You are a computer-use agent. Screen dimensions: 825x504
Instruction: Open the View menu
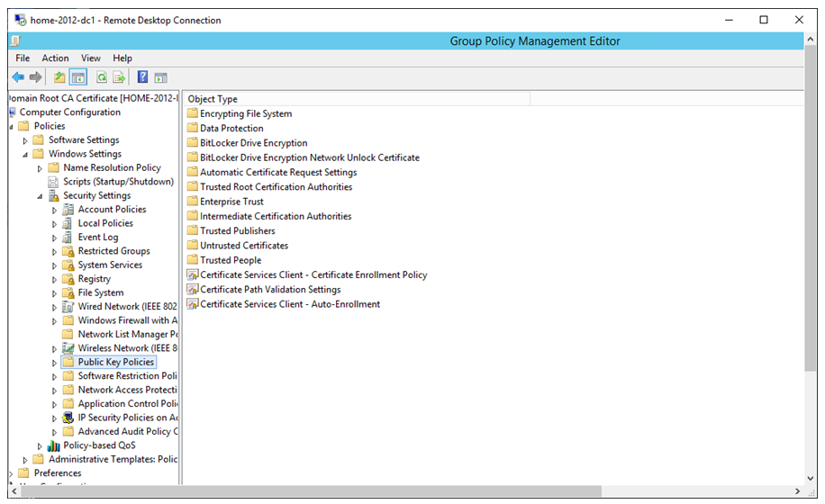[x=90, y=58]
